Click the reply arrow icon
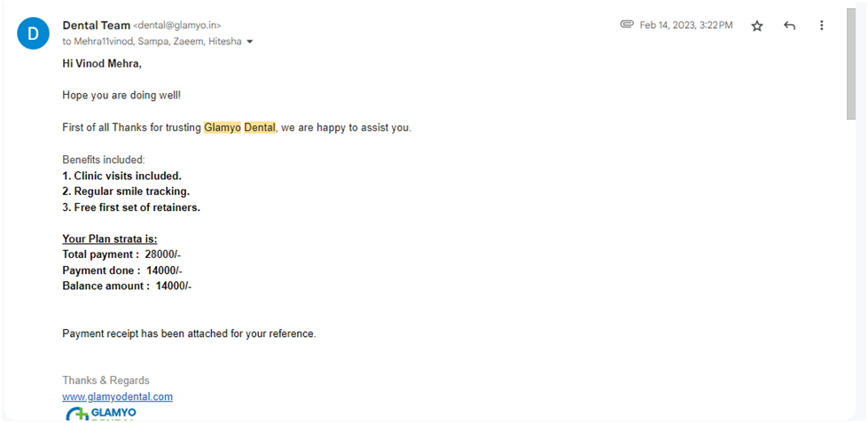The width and height of the screenshot is (868, 423). coord(789,26)
